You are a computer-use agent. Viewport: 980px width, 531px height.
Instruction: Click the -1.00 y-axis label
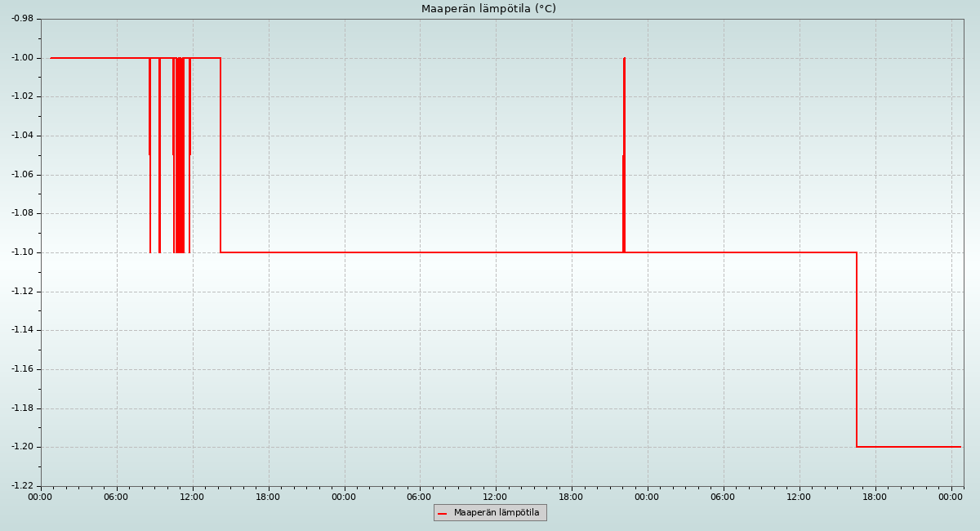[x=22, y=58]
